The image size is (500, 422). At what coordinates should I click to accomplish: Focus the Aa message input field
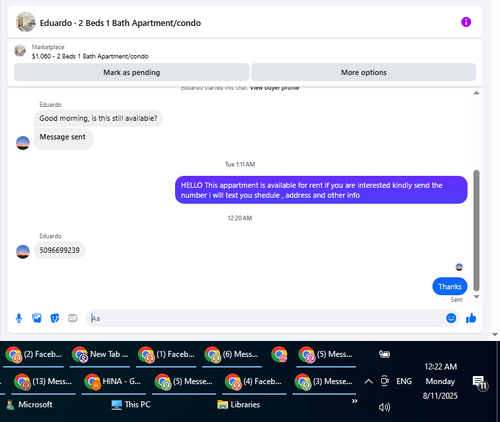click(x=267, y=318)
